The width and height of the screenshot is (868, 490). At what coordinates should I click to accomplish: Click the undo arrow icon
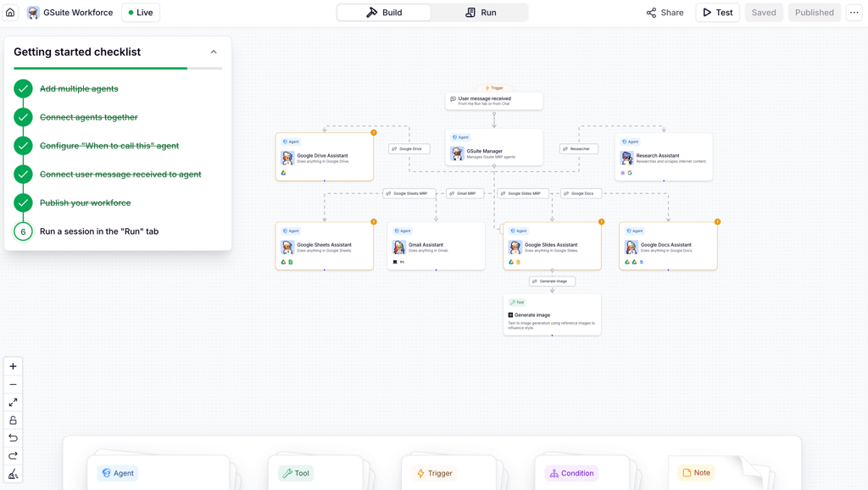click(x=13, y=438)
